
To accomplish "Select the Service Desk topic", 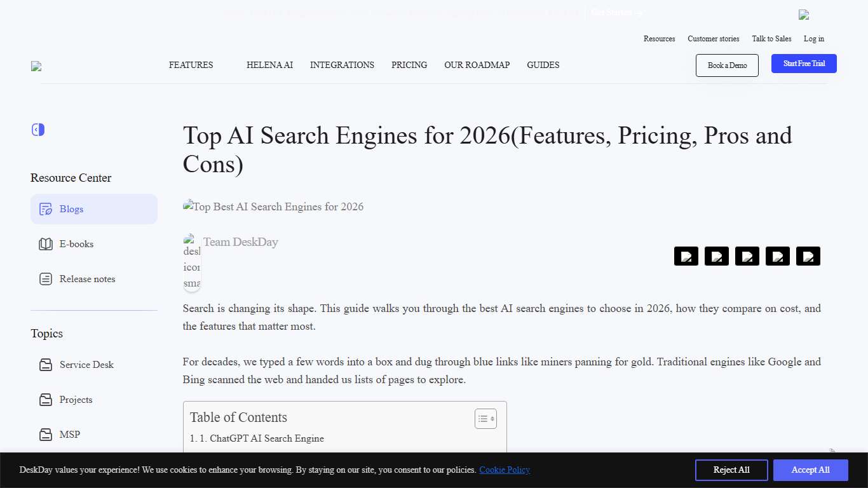I will [86, 364].
